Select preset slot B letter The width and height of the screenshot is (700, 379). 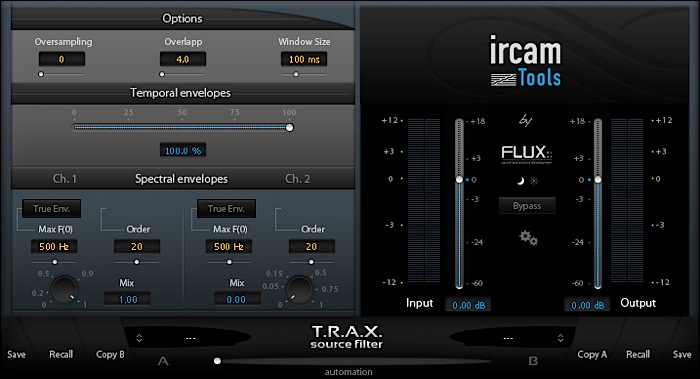coord(533,361)
